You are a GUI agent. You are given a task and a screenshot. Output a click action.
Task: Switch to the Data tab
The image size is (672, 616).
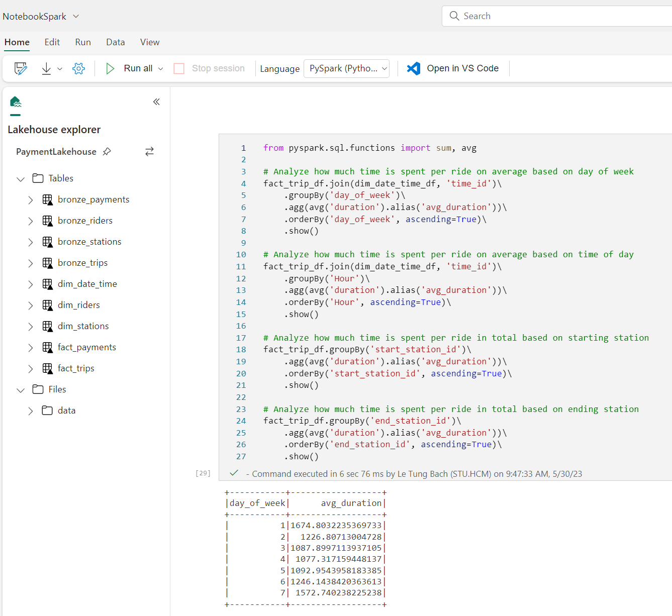click(115, 42)
